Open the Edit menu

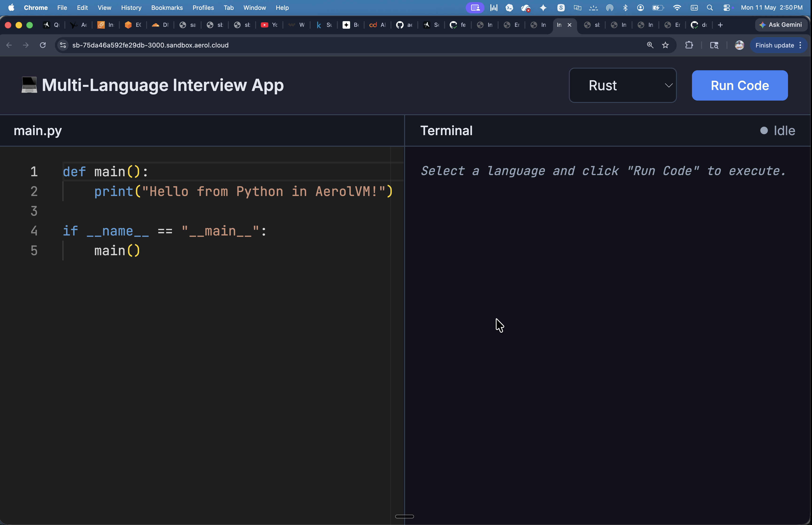82,8
